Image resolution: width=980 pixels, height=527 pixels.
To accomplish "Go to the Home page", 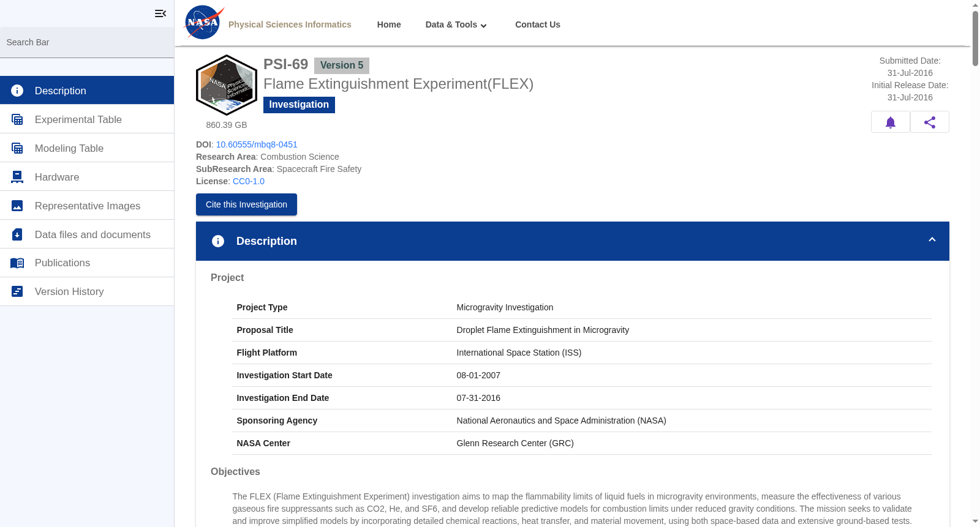I will click(x=389, y=24).
